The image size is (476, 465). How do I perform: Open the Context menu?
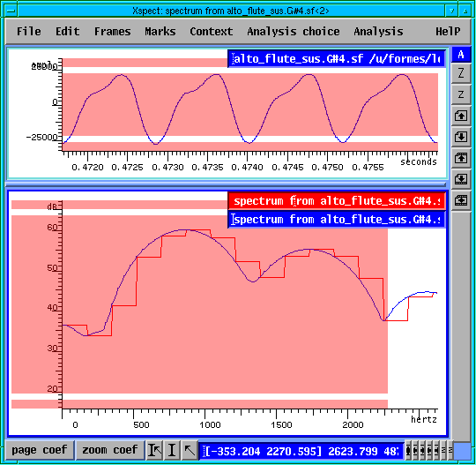pyautogui.click(x=212, y=31)
